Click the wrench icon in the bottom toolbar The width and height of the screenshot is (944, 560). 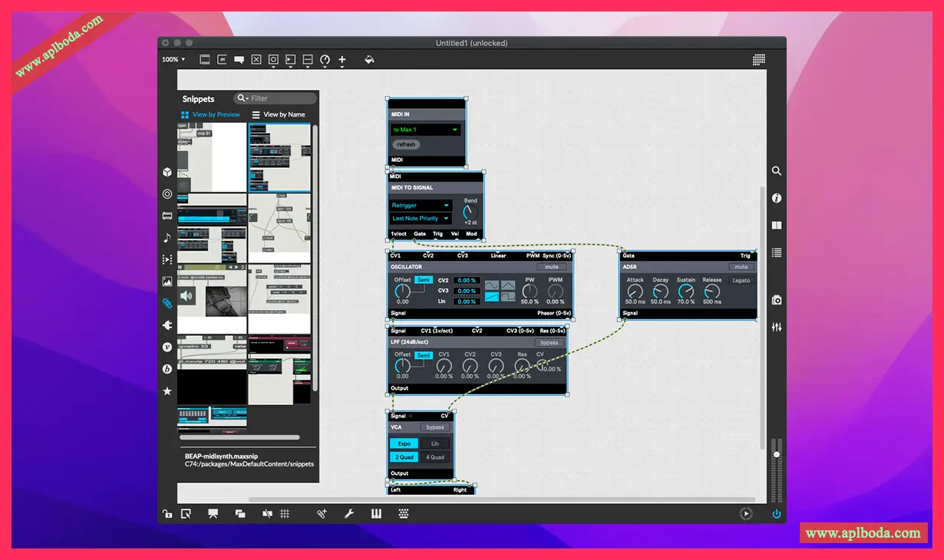(349, 514)
